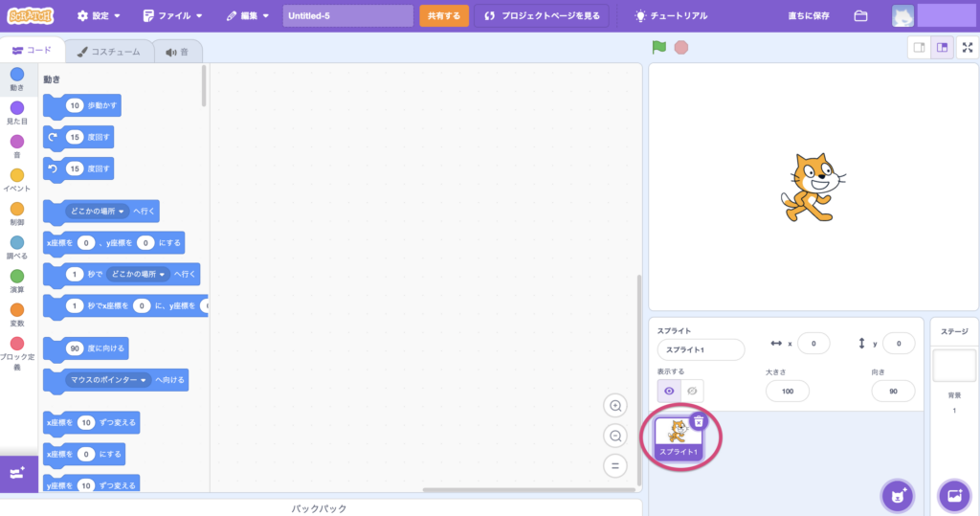This screenshot has width=980, height=516.
Task: Edit sprite name スプライト1 field
Action: pos(701,349)
